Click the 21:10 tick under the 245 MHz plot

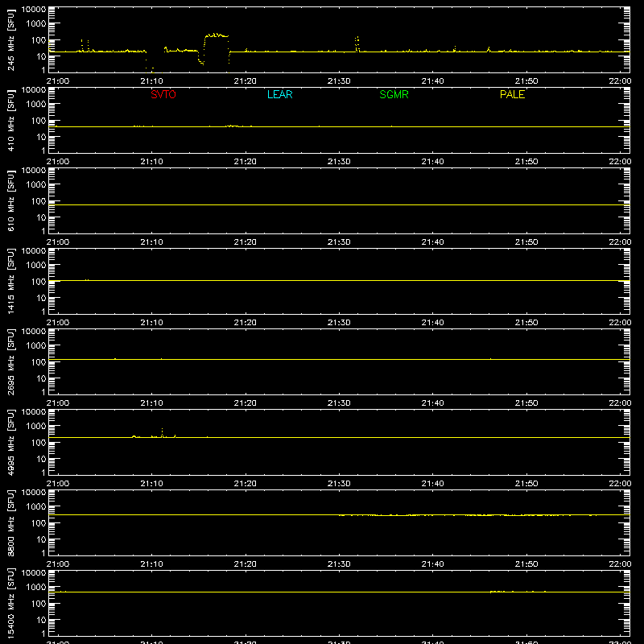pos(151,81)
